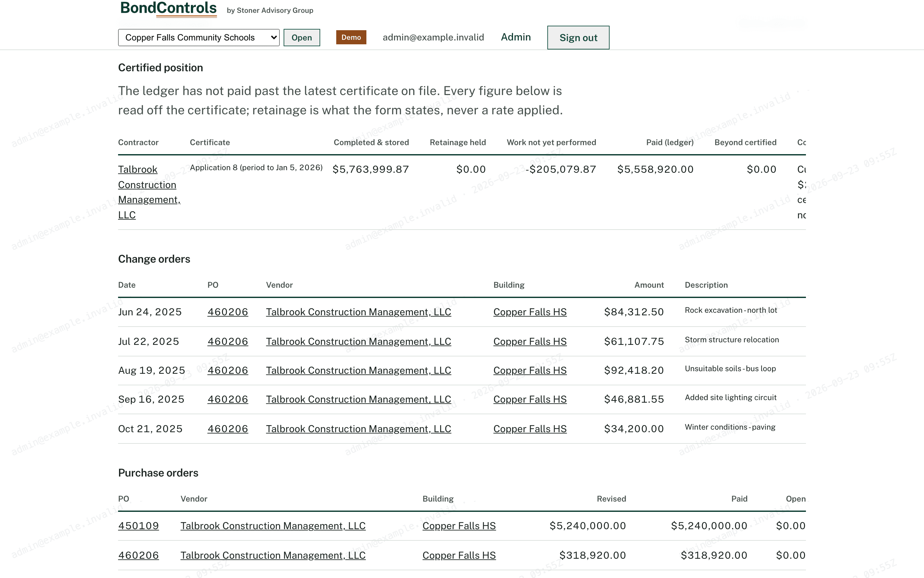Screen dimensions: 924x578
Task: Select the $92,418.20 change order amount
Action: point(634,371)
